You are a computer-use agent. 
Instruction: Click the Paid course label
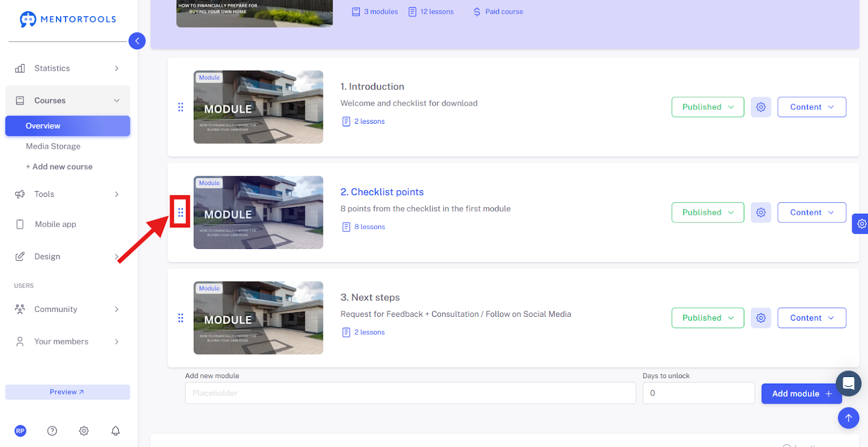pyautogui.click(x=505, y=12)
